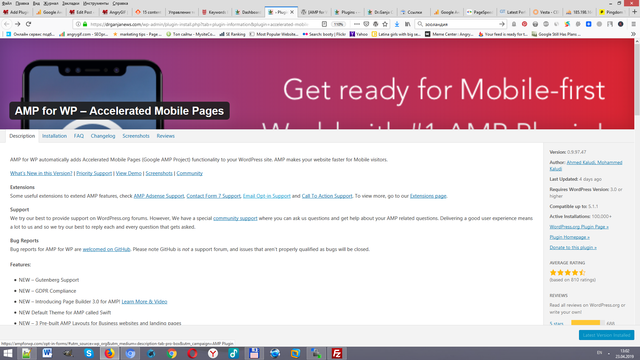Open the Contact Form 7 Support link
Viewport: 640px width, 360px height.
click(213, 196)
